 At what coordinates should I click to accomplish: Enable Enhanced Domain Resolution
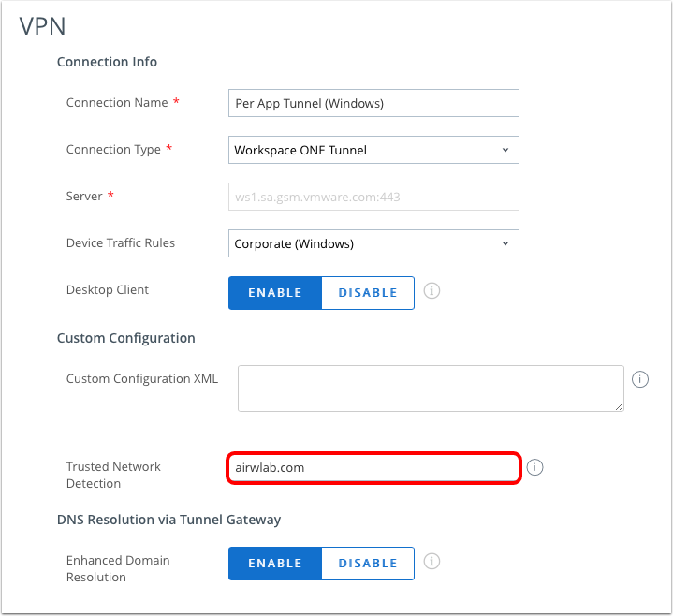click(x=275, y=564)
